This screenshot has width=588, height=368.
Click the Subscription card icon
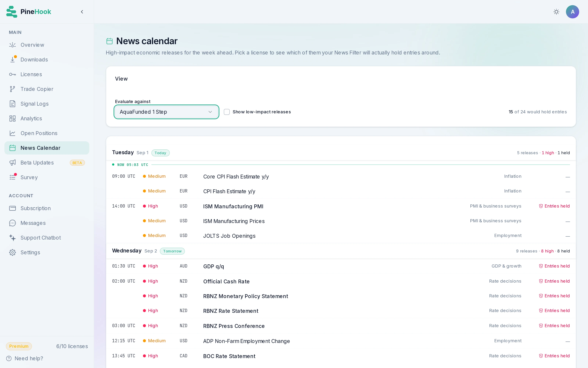[12, 208]
